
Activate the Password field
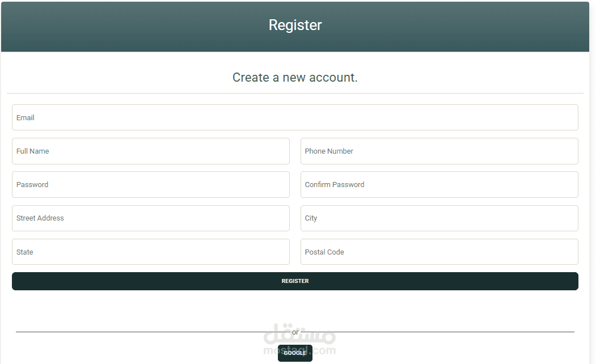[151, 184]
